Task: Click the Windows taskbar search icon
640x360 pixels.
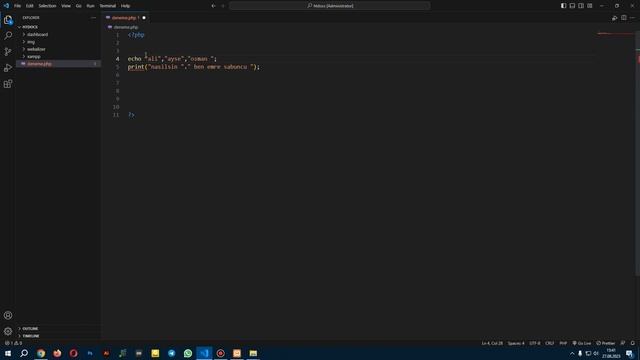Action: [24, 353]
